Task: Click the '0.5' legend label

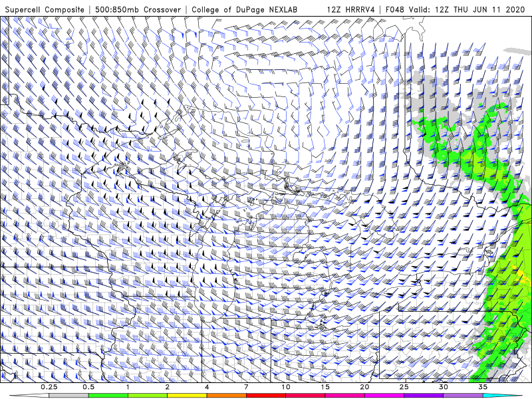Action: (88, 387)
